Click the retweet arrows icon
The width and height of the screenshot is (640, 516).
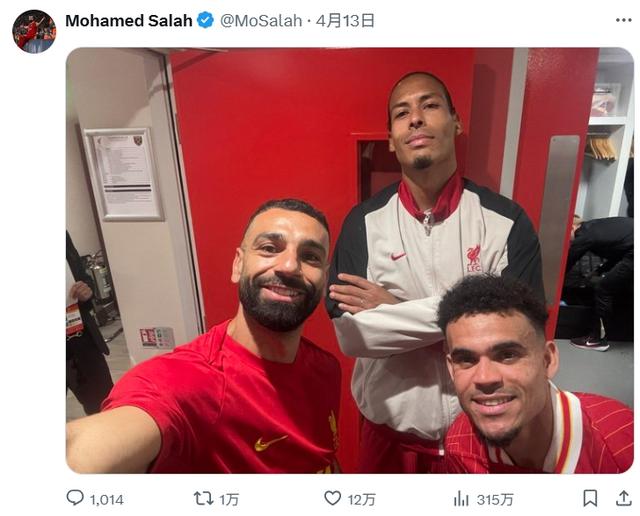click(203, 498)
